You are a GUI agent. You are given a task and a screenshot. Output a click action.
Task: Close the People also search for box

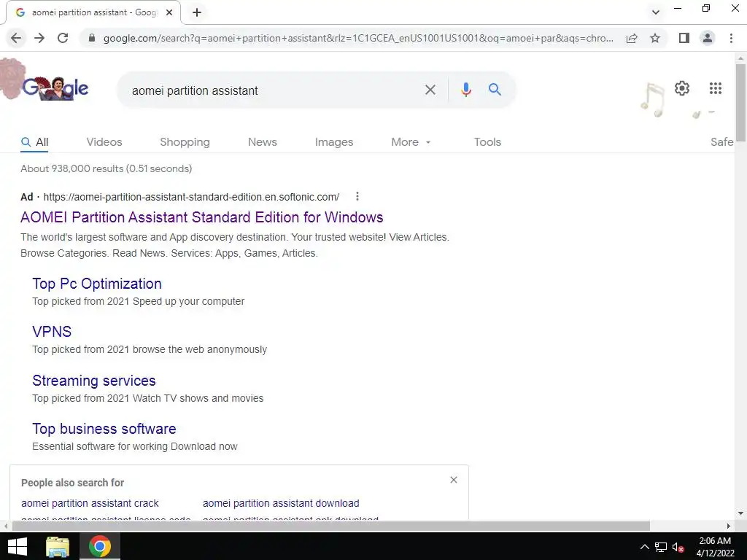454,480
